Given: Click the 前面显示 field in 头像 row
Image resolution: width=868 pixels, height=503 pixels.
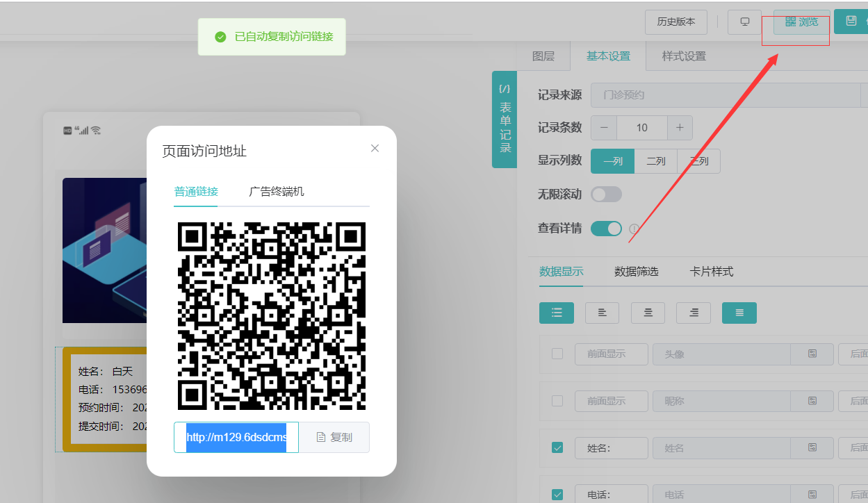Looking at the screenshot, I should point(612,354).
